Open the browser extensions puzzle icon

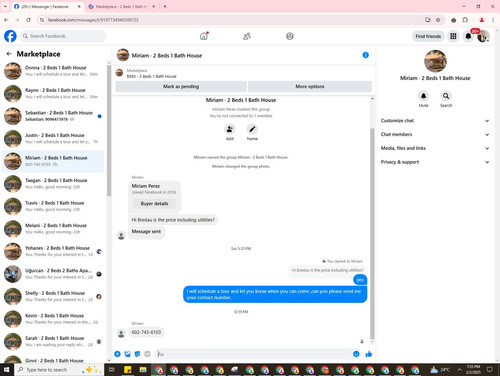(x=465, y=20)
